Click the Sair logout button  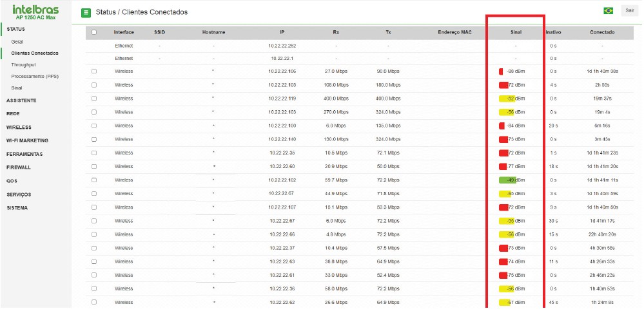pos(629,10)
